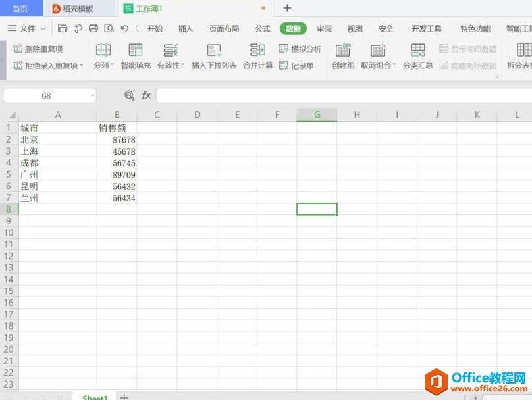Viewport: 532px width, 400px height.
Task: Add a new sheet with plus button
Action: click(124, 397)
